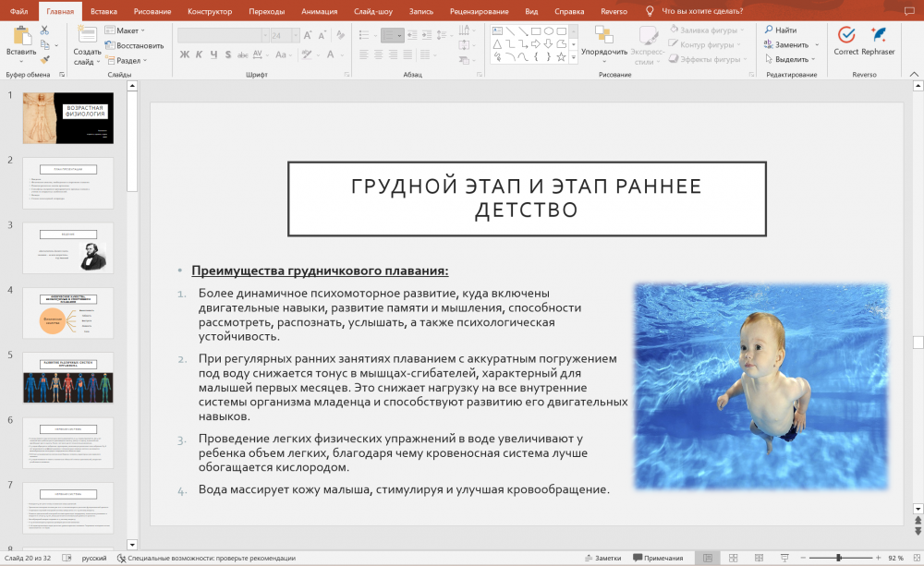Toggle the Заметки notes pane
The image size is (924, 566).
point(603,558)
